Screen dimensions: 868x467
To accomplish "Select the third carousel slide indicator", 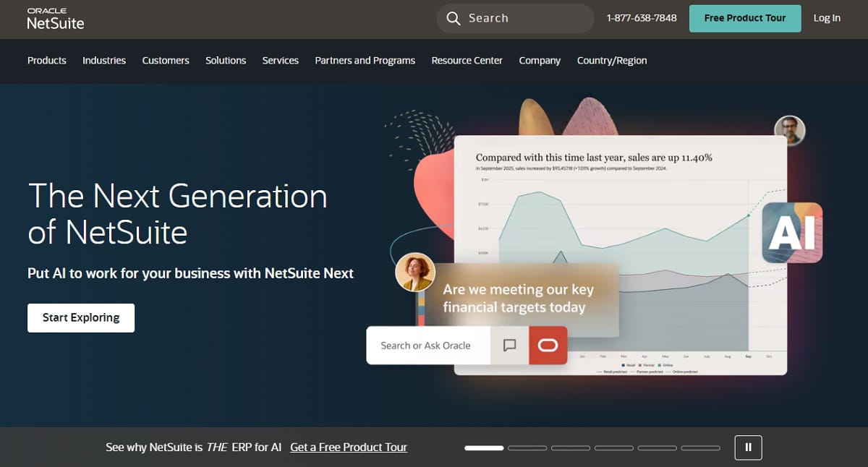I will coord(571,448).
